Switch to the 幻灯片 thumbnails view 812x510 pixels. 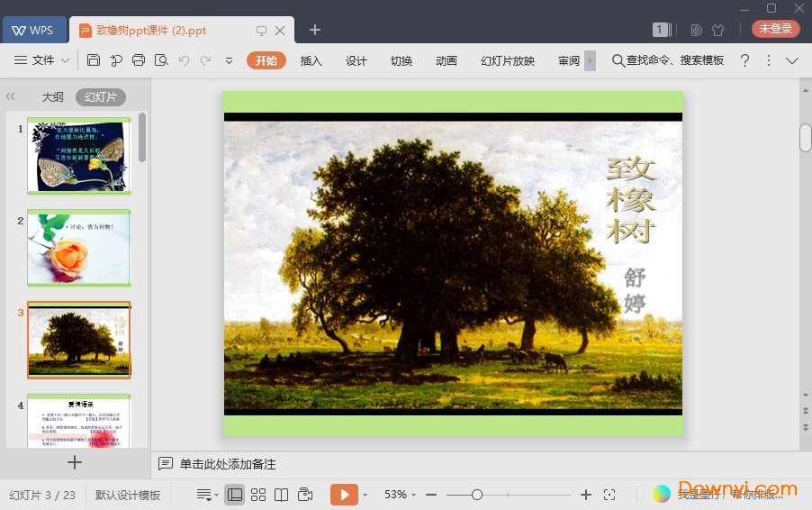click(101, 97)
